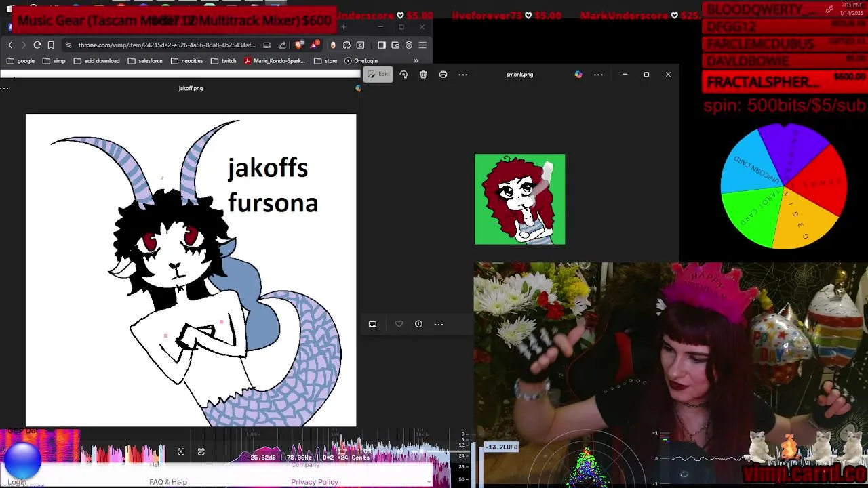The height and width of the screenshot is (488, 868).
Task: Click the Copilot icon near jakoff.png title
Action: point(358,88)
